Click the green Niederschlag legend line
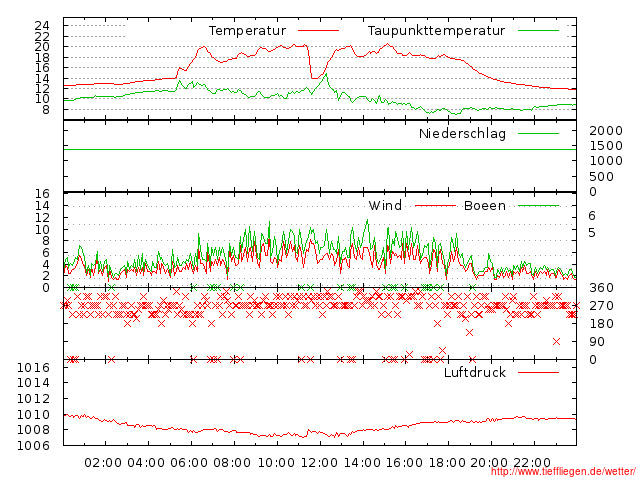Image resolution: width=640 pixels, height=480 pixels. click(x=538, y=133)
